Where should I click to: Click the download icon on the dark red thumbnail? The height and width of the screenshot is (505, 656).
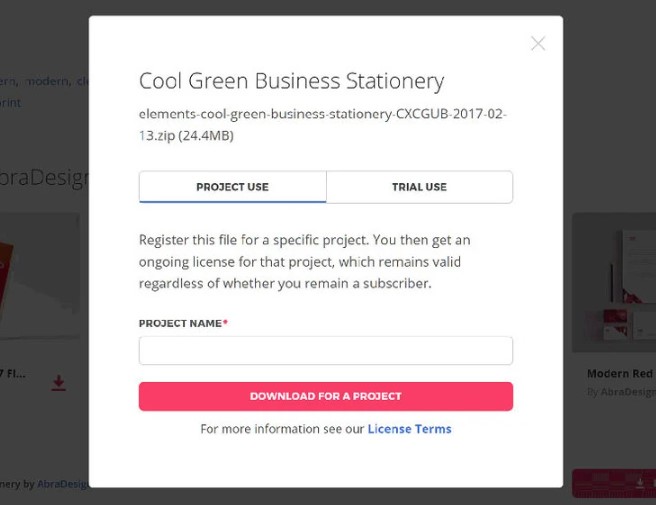pyautogui.click(x=640, y=483)
